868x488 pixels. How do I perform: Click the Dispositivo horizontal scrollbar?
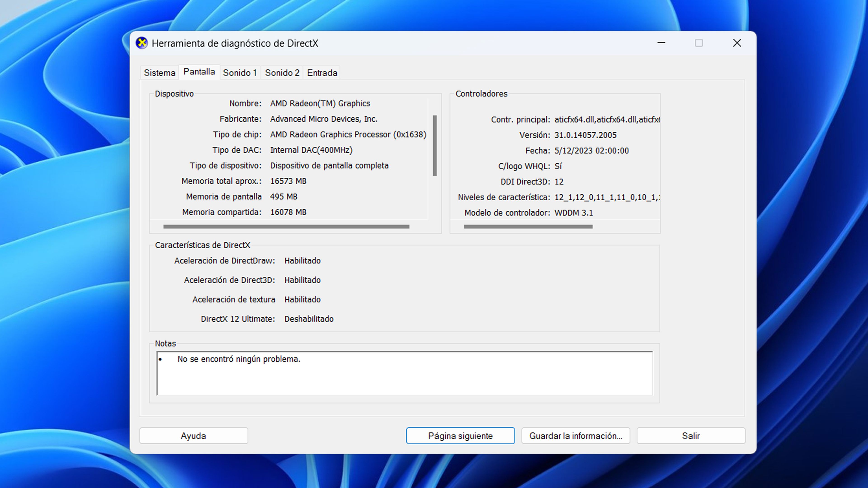pos(286,227)
